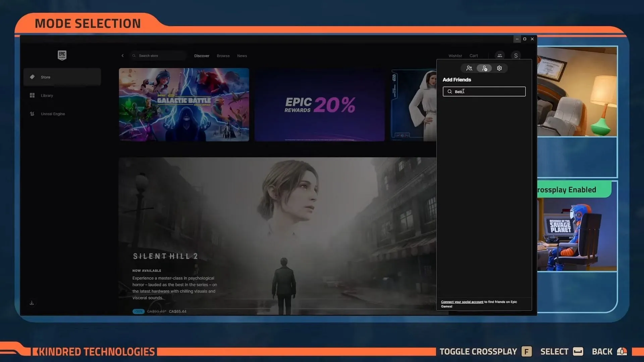Open the downloads icon in the sidebar
Screen dimensions: 644x362
tap(32, 303)
